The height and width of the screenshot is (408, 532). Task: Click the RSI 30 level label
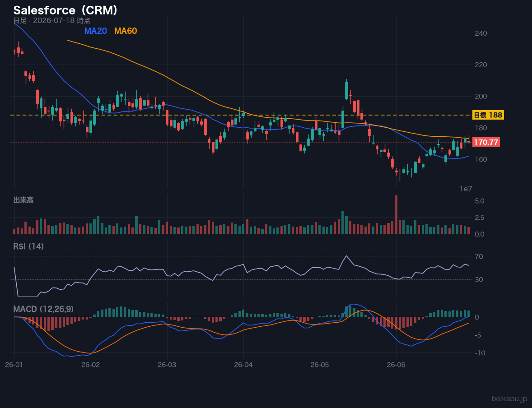pos(479,279)
